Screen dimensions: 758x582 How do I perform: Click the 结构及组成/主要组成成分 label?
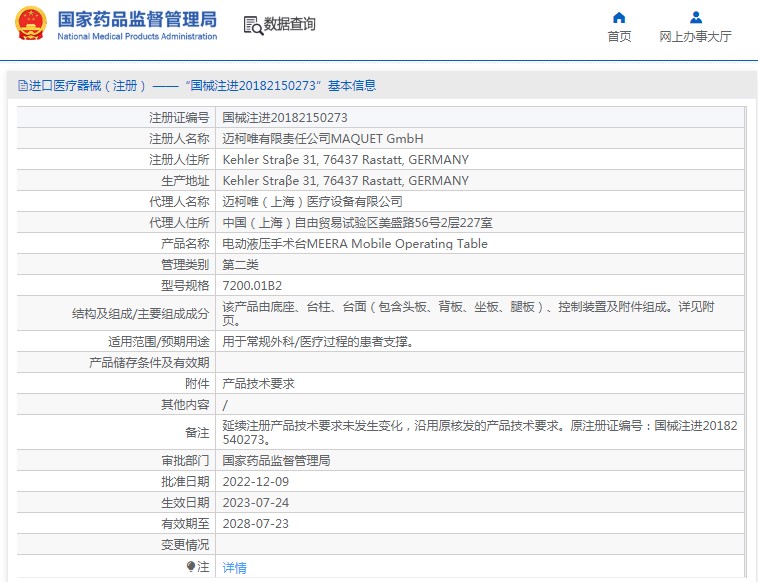click(140, 314)
